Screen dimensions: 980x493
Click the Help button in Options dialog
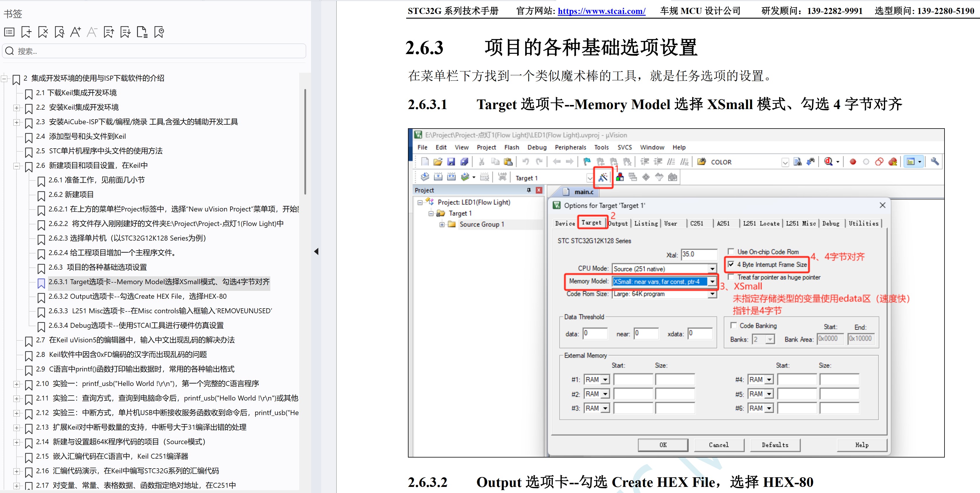point(862,445)
